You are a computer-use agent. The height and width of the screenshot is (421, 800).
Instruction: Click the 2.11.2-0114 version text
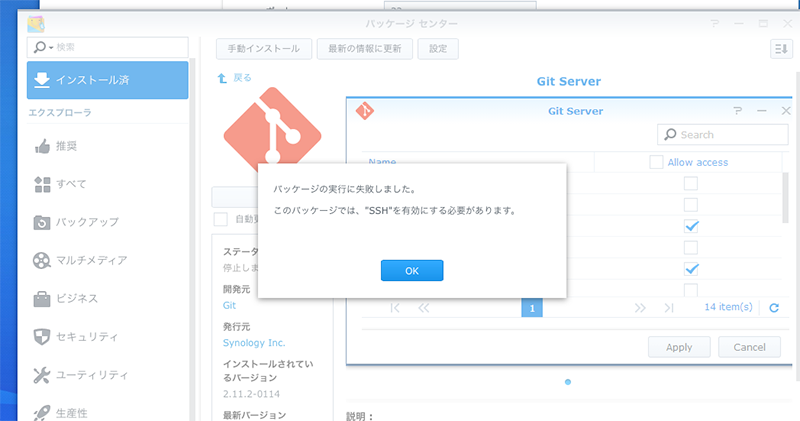252,394
